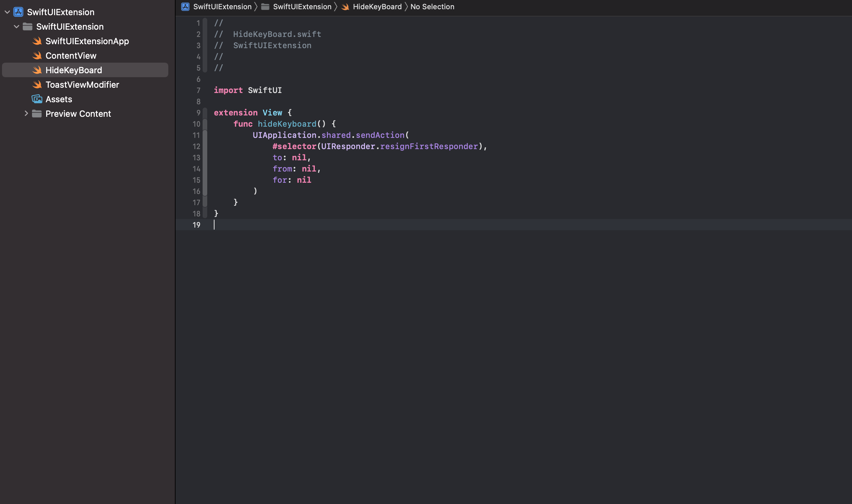Click the Swift icon beside ToastViewModifier
Viewport: 852px width, 504px height.
[37, 84]
